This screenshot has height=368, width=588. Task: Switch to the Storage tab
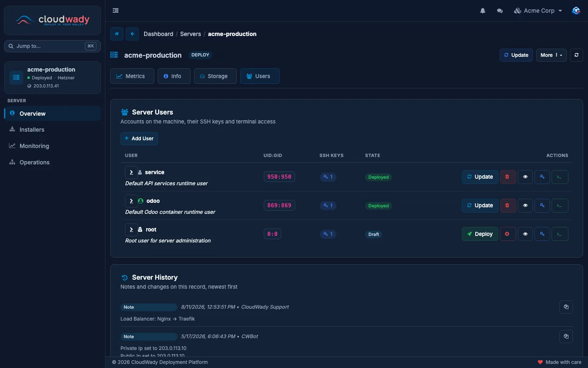[x=215, y=76]
